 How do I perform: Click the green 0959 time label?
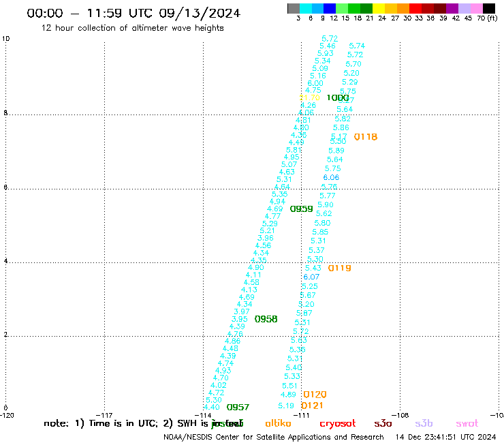tap(301, 209)
